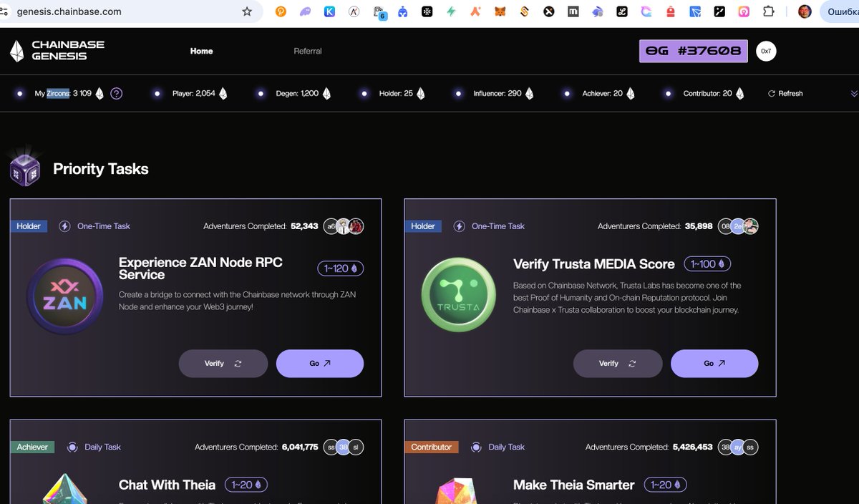The image size is (859, 504).
Task: Click the 52,343 completed count
Action: click(x=304, y=226)
